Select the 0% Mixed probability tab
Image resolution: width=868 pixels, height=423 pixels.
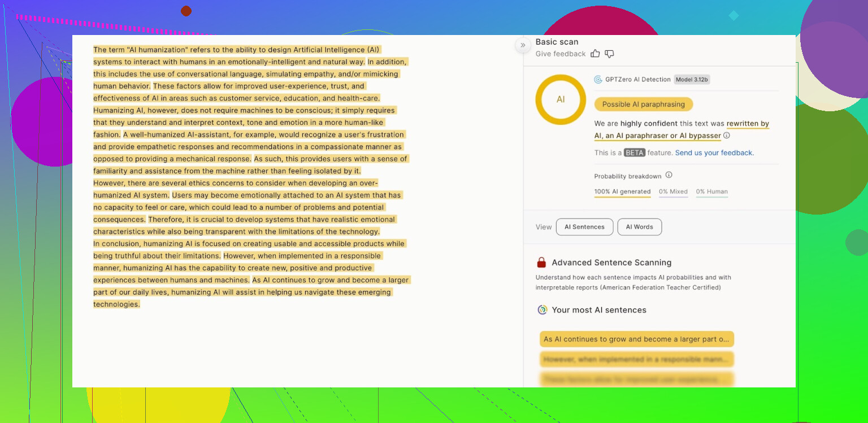[673, 191]
